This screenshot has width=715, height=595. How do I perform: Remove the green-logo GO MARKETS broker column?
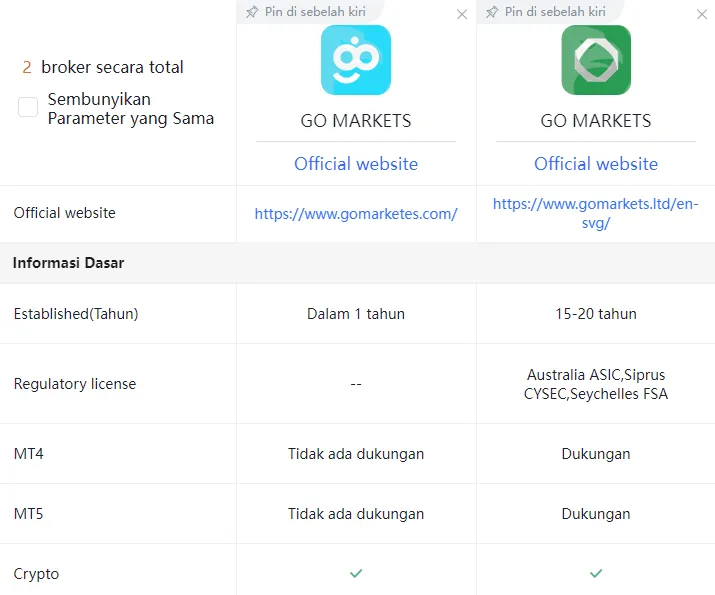coord(702,15)
